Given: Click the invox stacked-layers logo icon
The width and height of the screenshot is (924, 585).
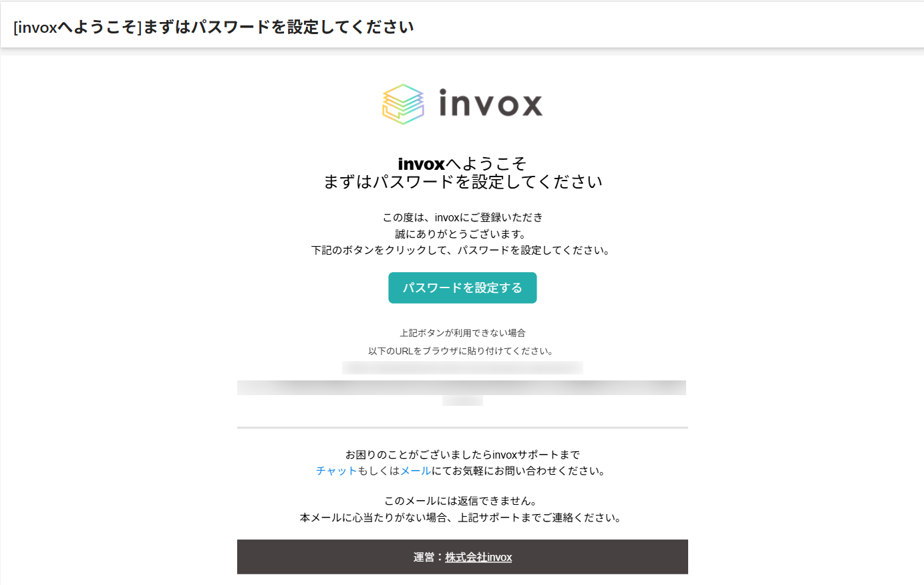Looking at the screenshot, I should (x=403, y=104).
